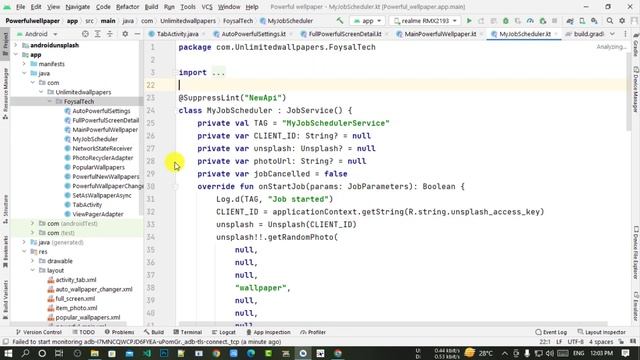
Task: Toggle Structure side panel
Action: tap(5, 209)
